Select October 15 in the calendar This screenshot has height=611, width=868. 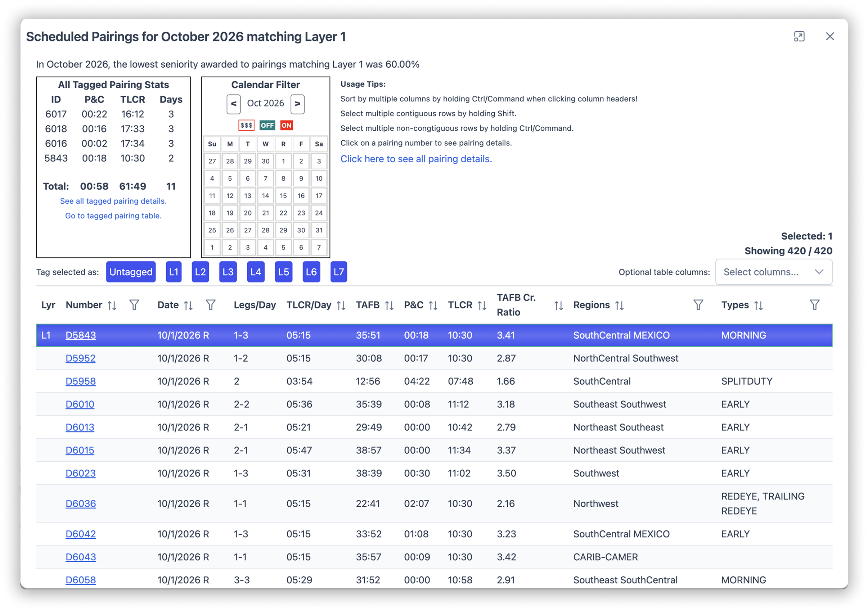coord(283,196)
